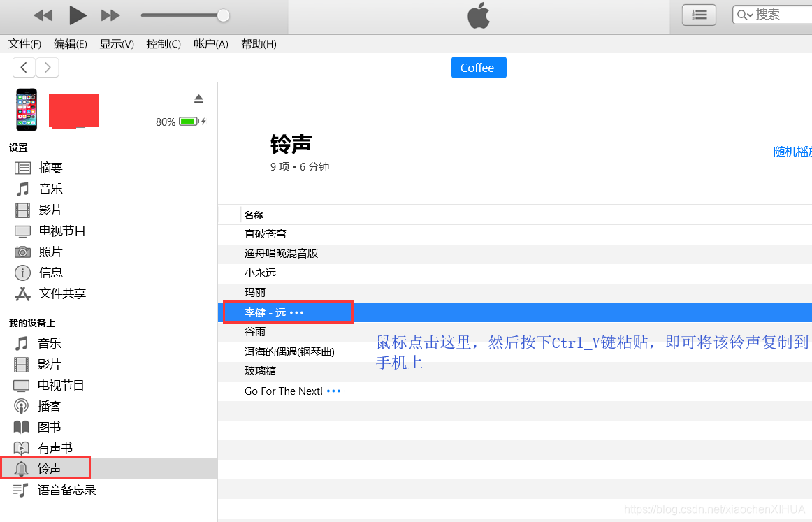Click the play button

[x=78, y=15]
